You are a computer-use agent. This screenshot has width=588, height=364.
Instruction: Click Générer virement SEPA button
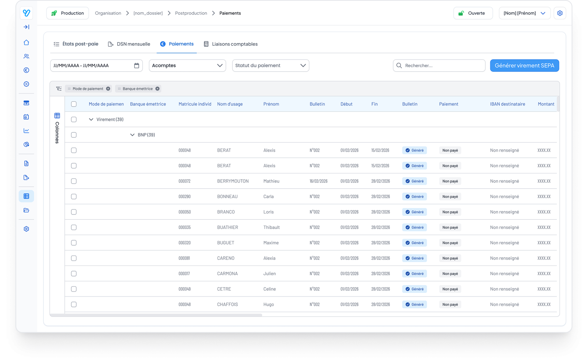coord(524,66)
